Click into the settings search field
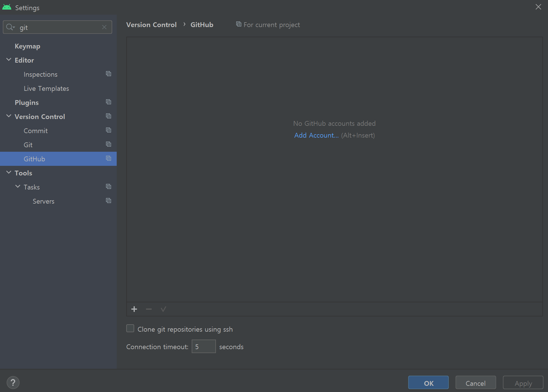This screenshot has width=548, height=392. [x=58, y=27]
